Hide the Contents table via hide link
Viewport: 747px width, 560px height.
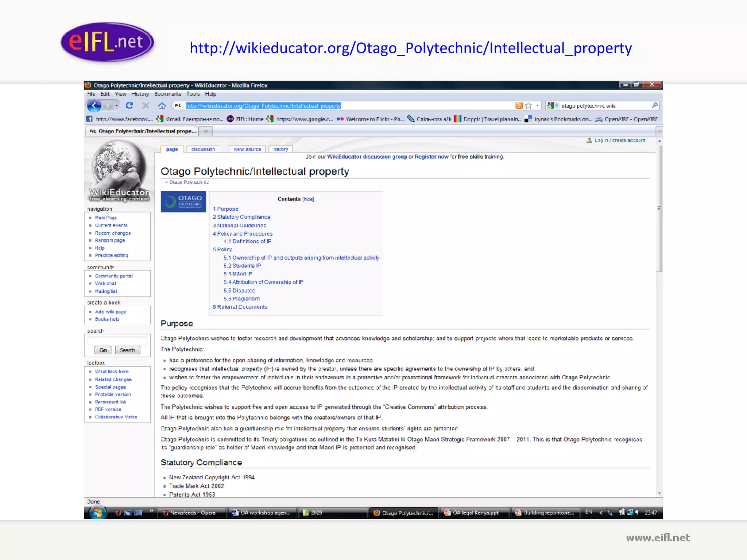pos(308,199)
